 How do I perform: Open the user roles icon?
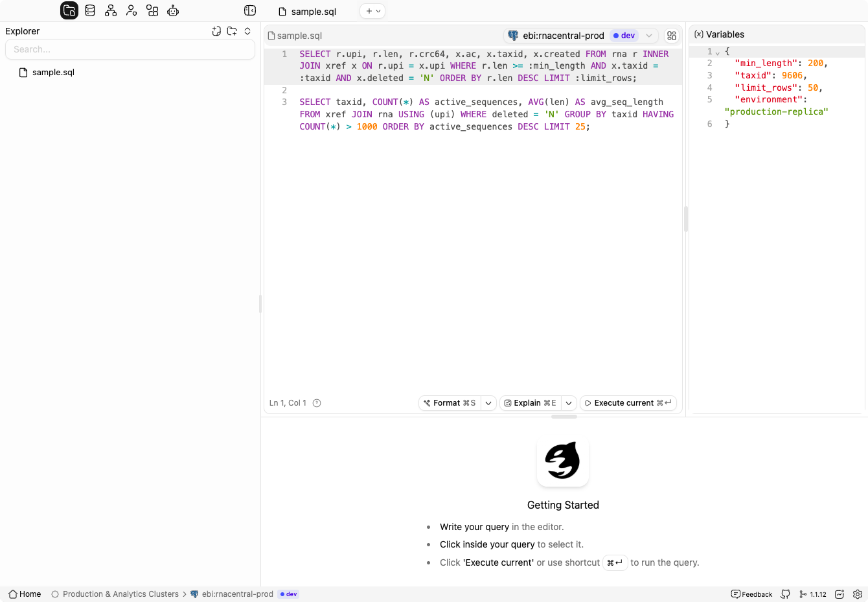pyautogui.click(x=131, y=10)
